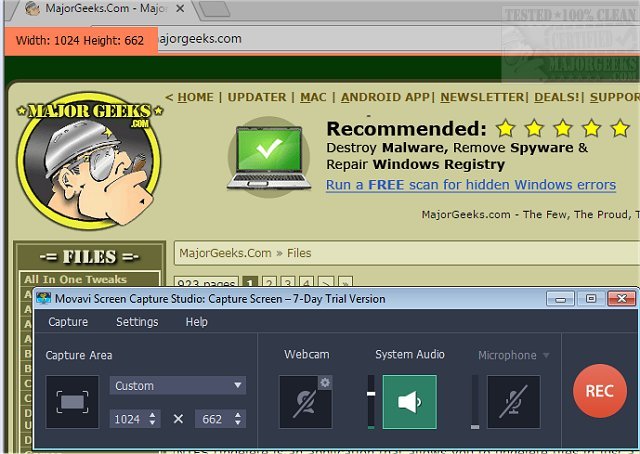Go to page 1 in pagination

(x=250, y=282)
